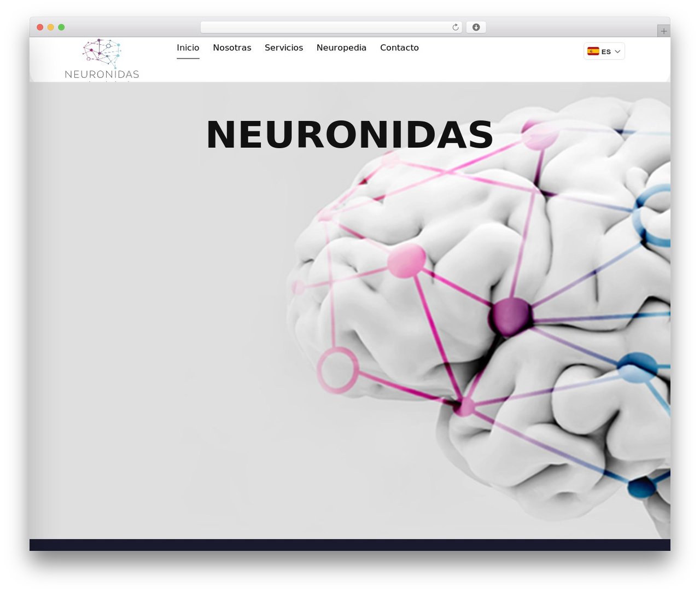
Task: Maximize the window with the green button
Action: point(61,27)
